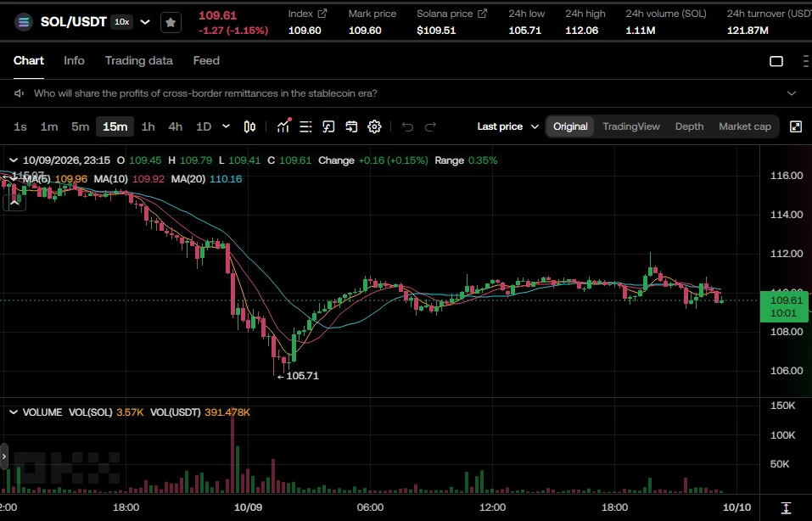Switch to the Feed tab

[206, 60]
